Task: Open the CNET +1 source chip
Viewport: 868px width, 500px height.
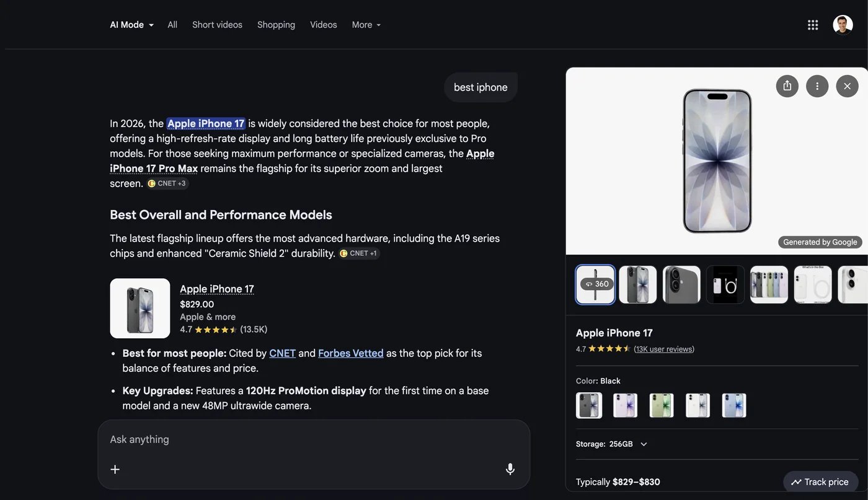Action: [x=360, y=253]
